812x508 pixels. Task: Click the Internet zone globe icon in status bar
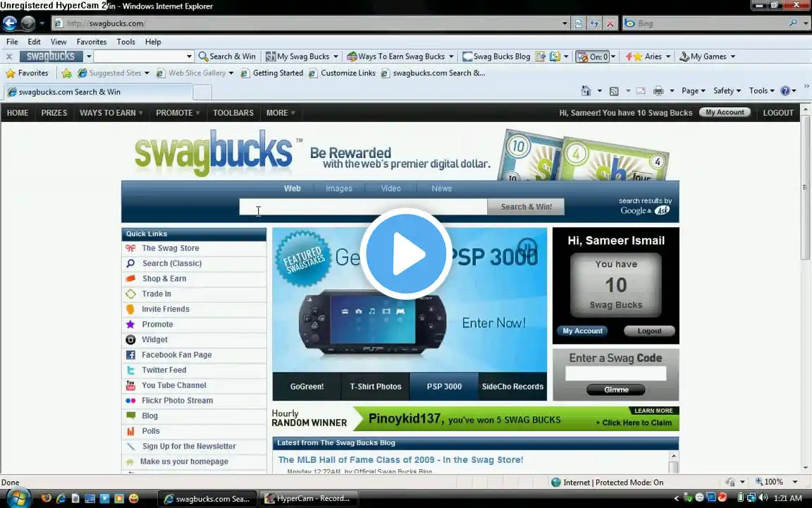555,482
